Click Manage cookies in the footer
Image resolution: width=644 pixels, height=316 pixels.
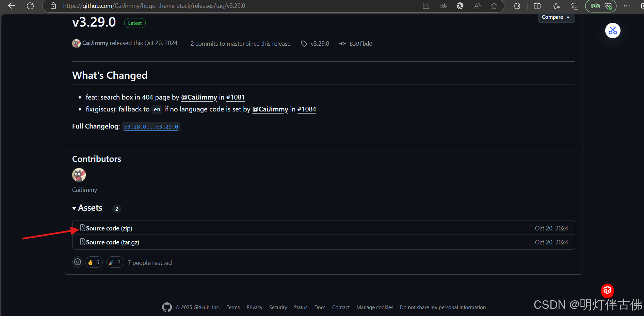click(x=375, y=307)
